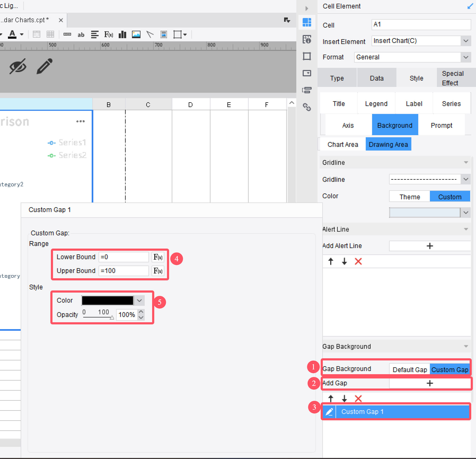The image size is (476, 459).
Task: Collapse the Alert Line section
Action: 466,229
